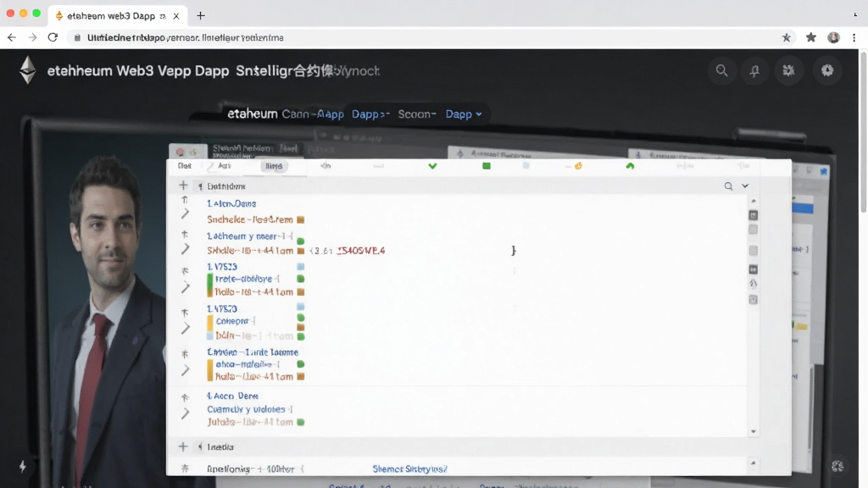Open the gear settings in page header
Viewport: 868px width, 488px height.
[x=827, y=71]
